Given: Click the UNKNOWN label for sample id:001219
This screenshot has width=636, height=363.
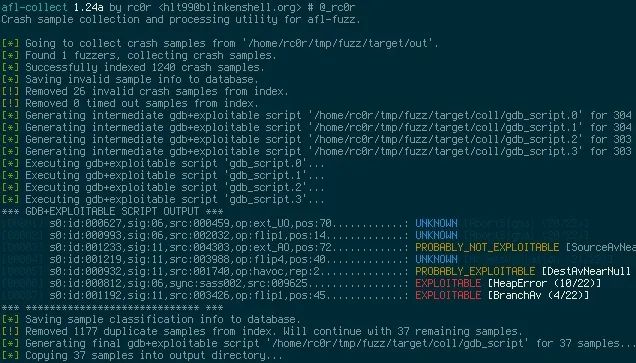Looking at the screenshot, I should (436, 259).
